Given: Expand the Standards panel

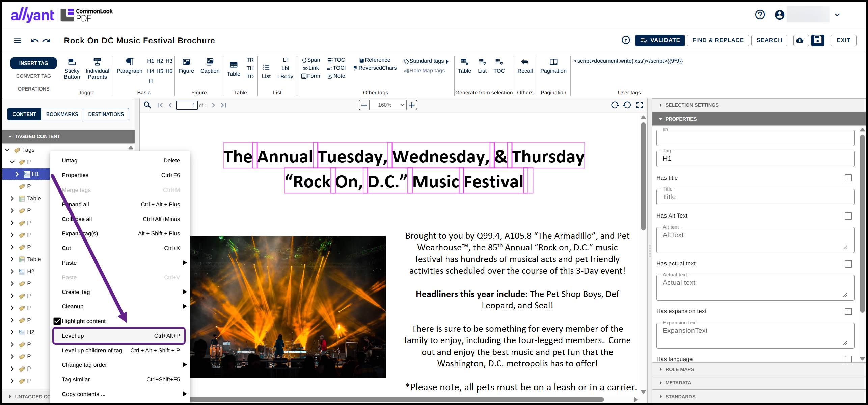Looking at the screenshot, I should (x=759, y=397).
